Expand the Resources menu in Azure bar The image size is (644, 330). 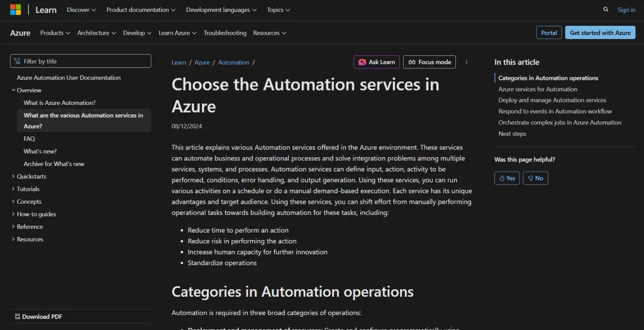[x=269, y=33]
